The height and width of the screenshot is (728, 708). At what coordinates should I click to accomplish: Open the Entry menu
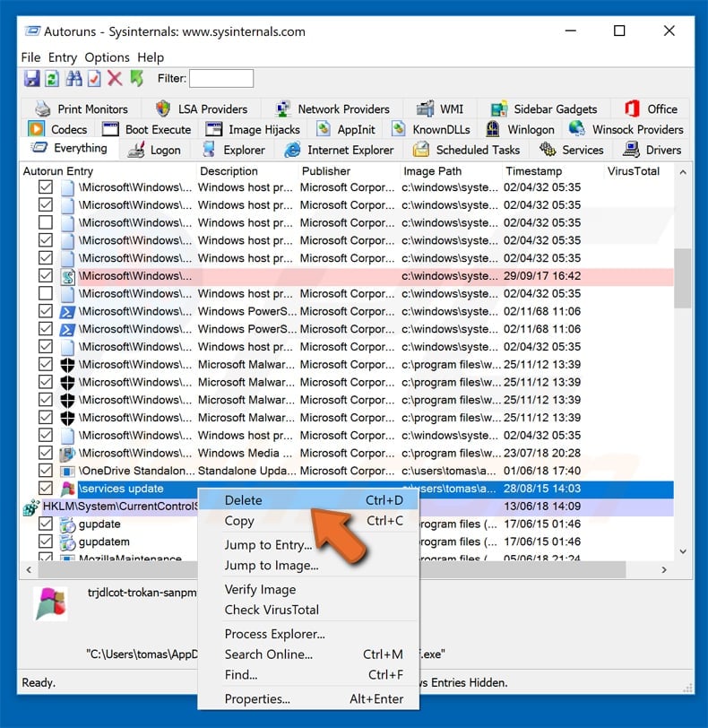[63, 57]
